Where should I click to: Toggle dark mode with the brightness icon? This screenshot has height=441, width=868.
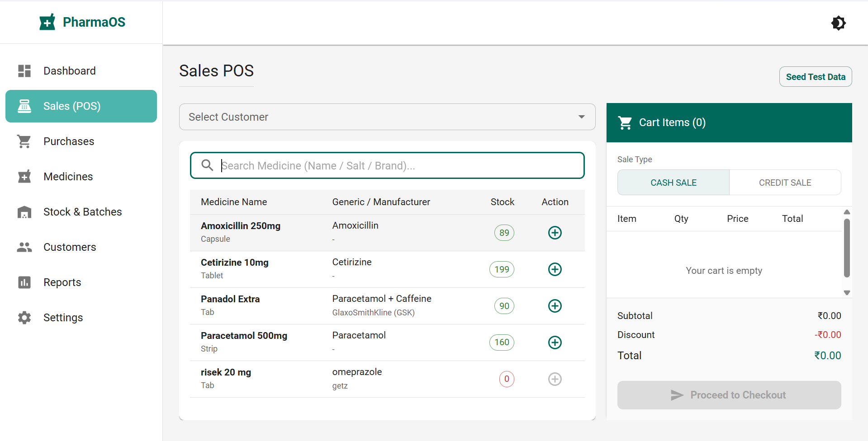pos(838,23)
